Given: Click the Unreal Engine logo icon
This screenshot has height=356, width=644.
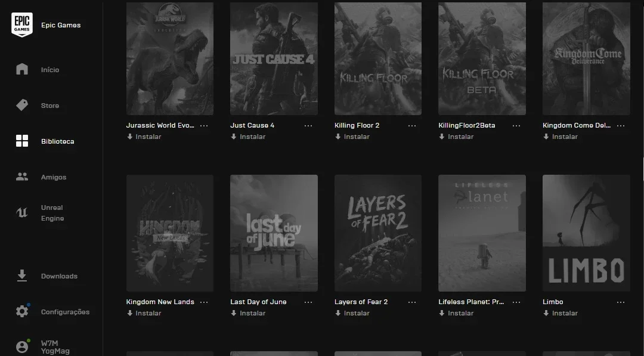Looking at the screenshot, I should point(22,213).
